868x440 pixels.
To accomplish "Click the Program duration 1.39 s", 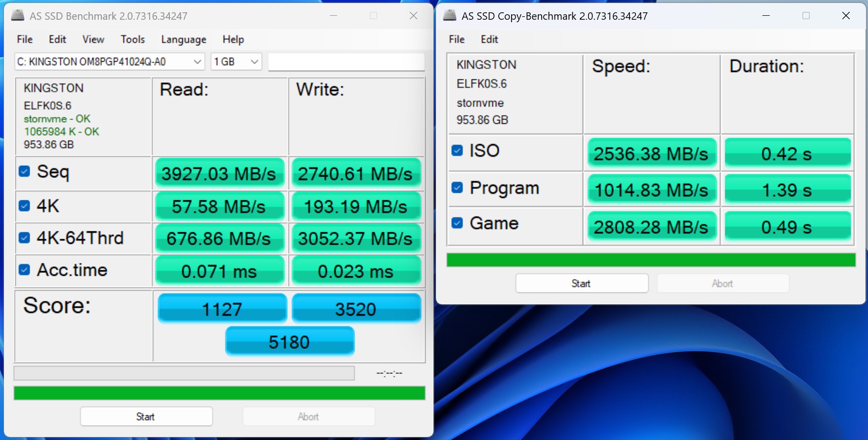I will 788,190.
